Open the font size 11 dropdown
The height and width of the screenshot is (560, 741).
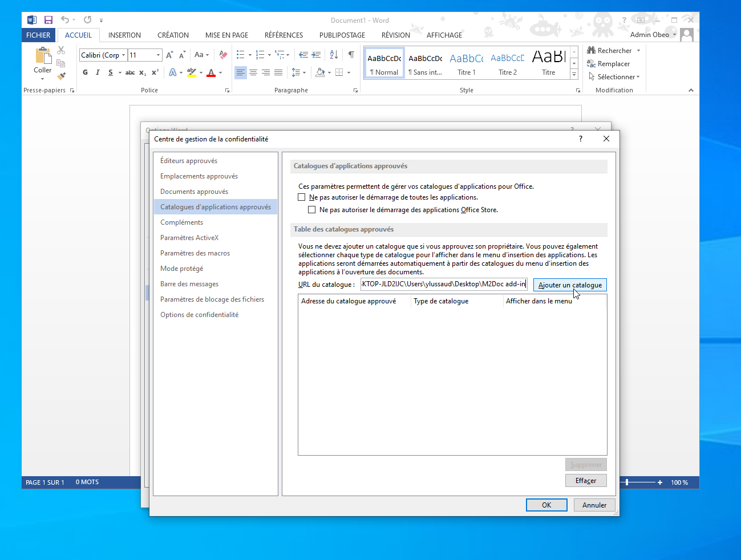point(158,55)
